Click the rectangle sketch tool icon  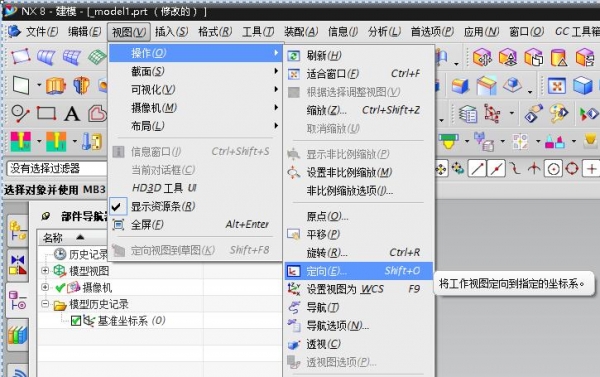coord(46,114)
